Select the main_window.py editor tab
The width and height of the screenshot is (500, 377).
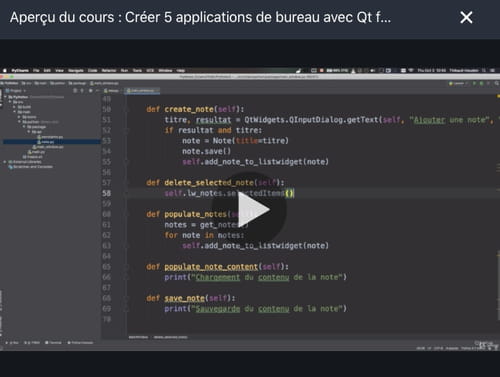click(x=142, y=91)
